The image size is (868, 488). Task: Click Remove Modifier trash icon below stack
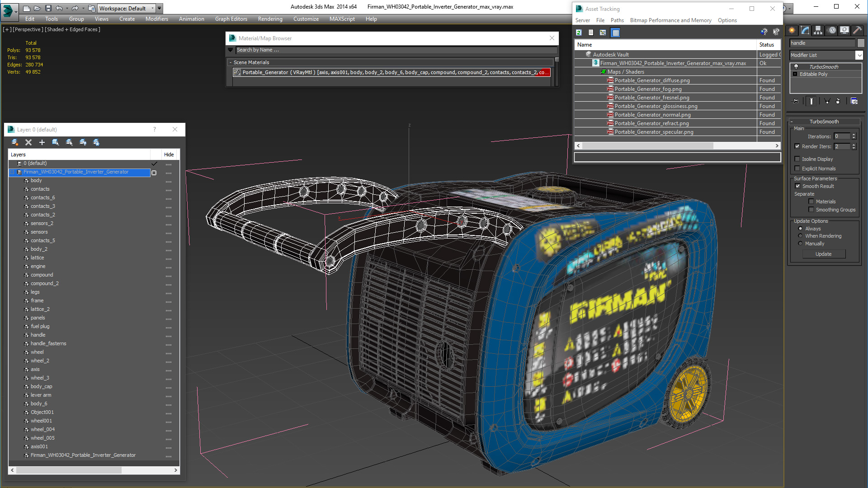click(838, 101)
